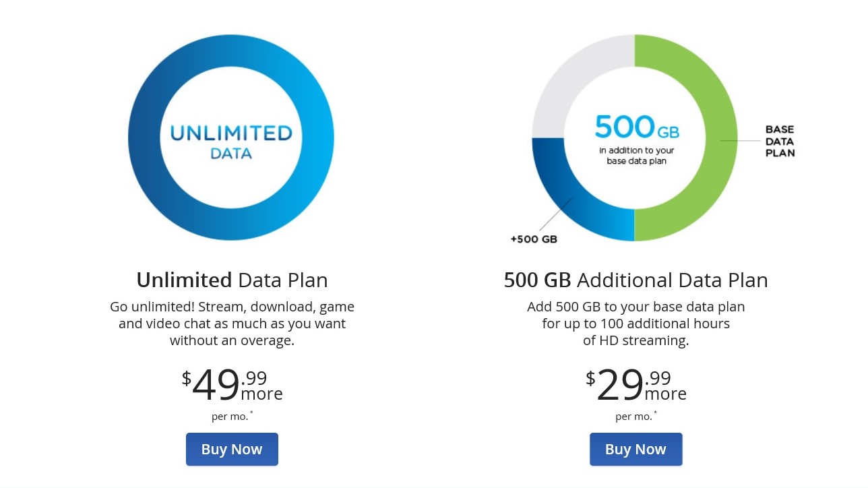Click Buy Now for the 500 GB plan
Viewport: 868px width, 488px height.
tap(635, 449)
